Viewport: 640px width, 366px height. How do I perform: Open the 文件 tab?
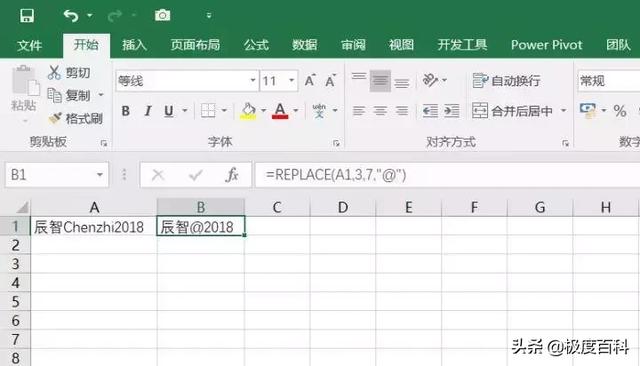point(29,45)
